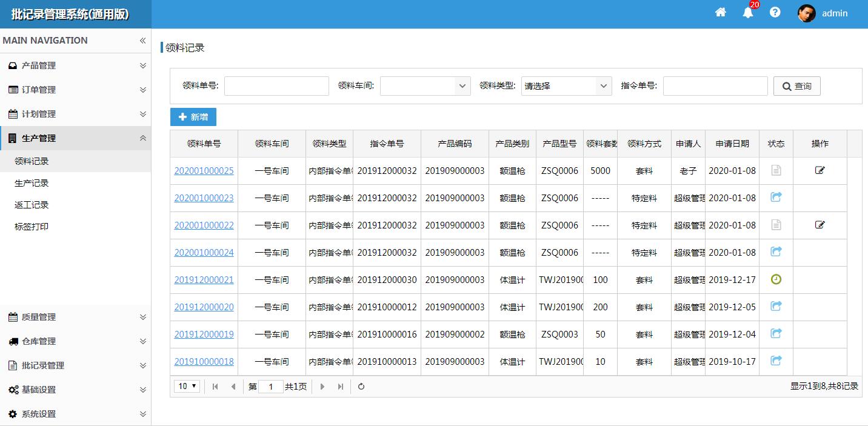Expand 仓库管理 menu chevron

(x=143, y=341)
